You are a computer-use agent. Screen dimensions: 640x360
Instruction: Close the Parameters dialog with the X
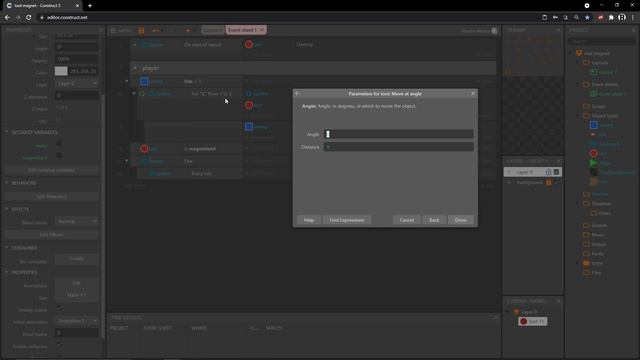click(473, 93)
